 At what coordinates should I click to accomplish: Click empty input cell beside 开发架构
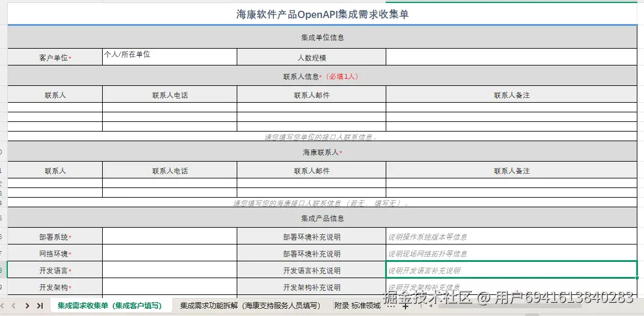click(x=169, y=287)
